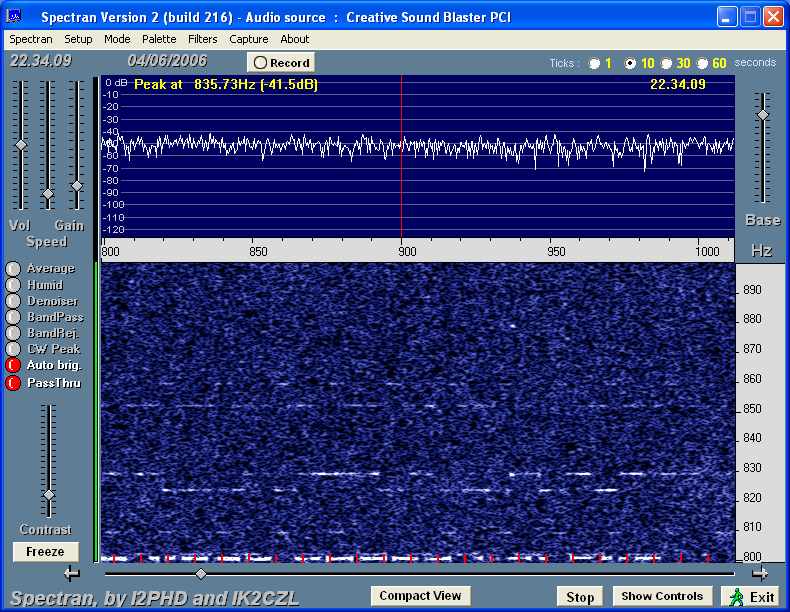Click the Vol slider handle
790x612 pixels.
(21, 145)
